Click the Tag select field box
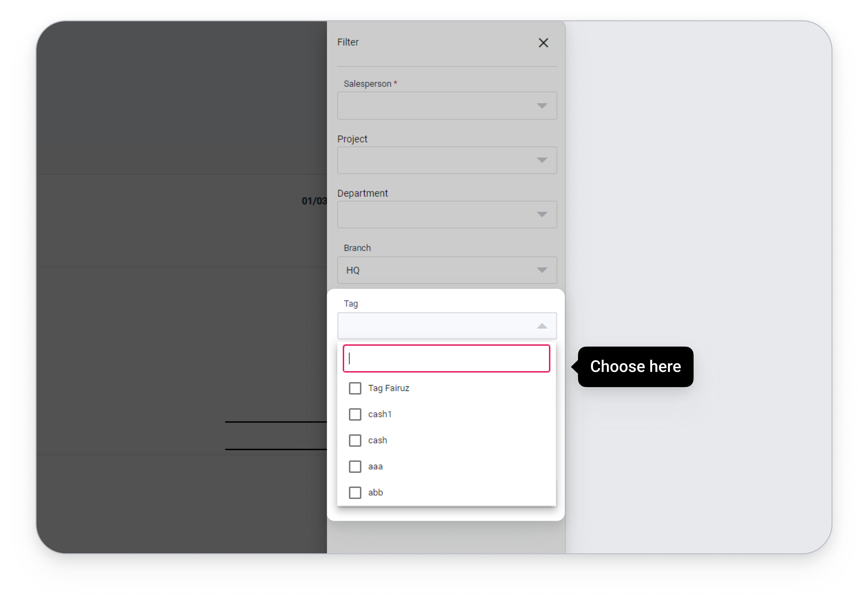 [x=435, y=326]
